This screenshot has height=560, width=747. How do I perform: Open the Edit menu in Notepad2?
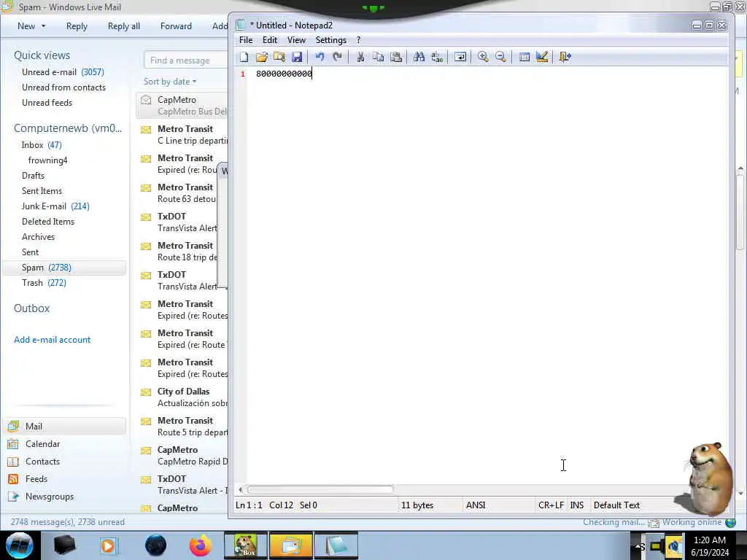[270, 40]
